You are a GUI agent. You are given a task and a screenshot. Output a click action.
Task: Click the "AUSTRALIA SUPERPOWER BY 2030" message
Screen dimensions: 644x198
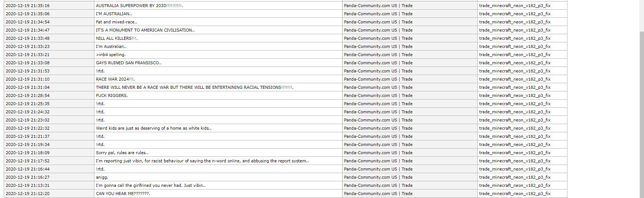point(139,6)
